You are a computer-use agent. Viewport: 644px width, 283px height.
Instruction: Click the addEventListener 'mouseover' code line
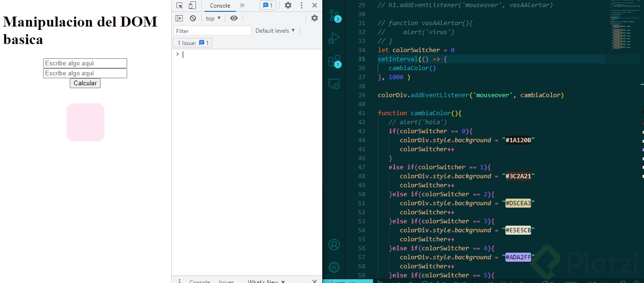[471, 95]
